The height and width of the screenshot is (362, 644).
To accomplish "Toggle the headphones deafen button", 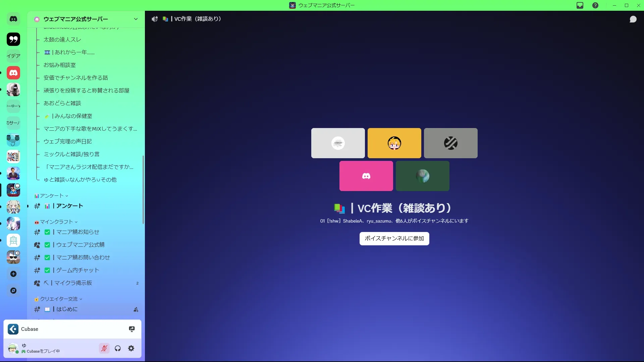I will click(x=118, y=348).
